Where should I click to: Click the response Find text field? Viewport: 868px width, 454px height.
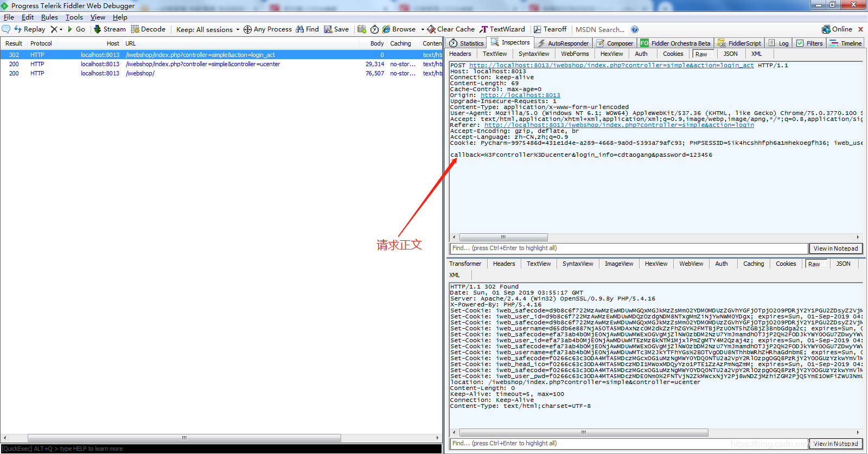coord(629,444)
